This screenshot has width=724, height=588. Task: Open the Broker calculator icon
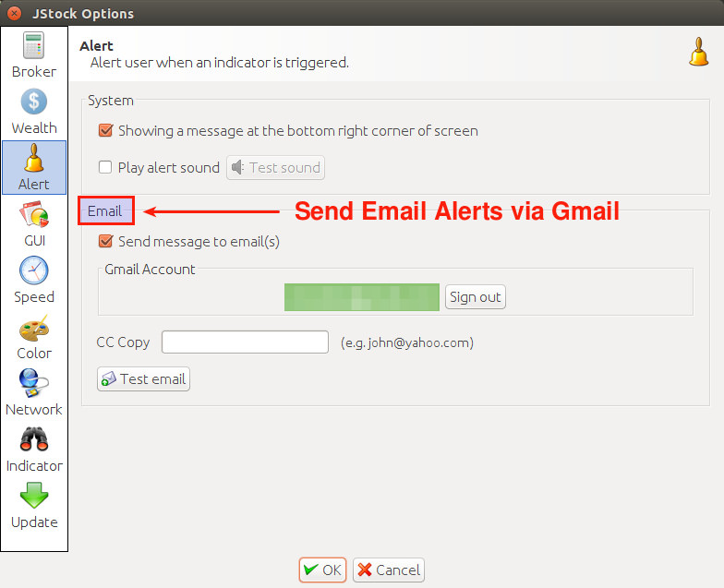click(x=33, y=45)
